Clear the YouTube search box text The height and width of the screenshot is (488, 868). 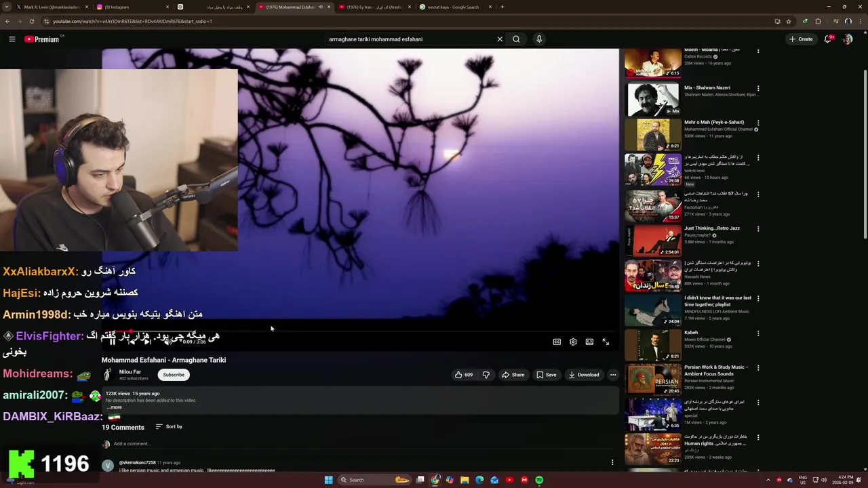[500, 39]
